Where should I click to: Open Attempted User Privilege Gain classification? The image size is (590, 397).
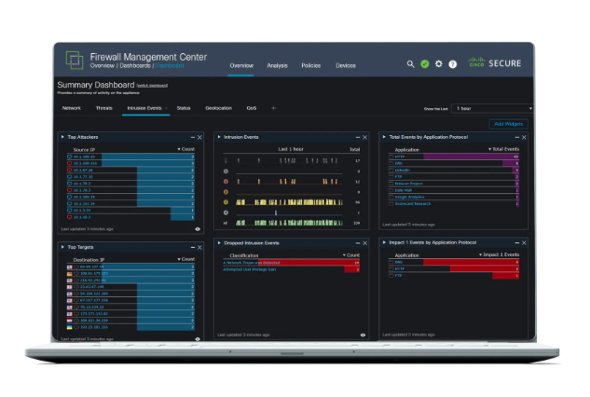click(x=249, y=269)
